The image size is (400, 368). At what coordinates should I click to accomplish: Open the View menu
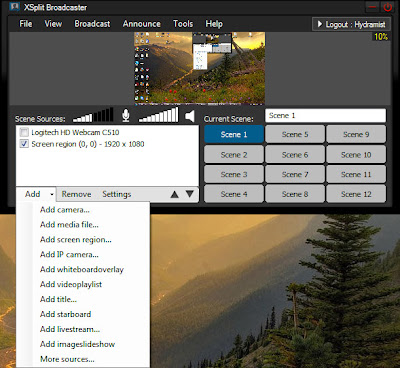click(53, 24)
